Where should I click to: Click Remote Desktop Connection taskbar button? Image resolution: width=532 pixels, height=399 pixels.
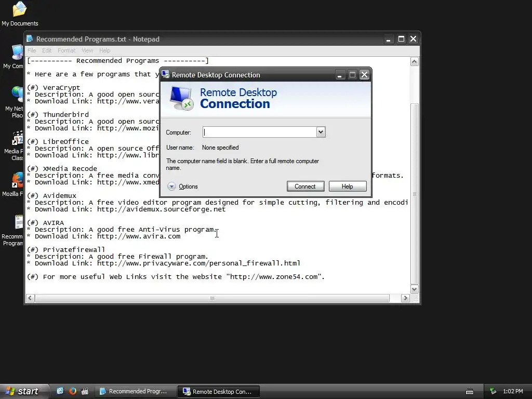pyautogui.click(x=219, y=392)
